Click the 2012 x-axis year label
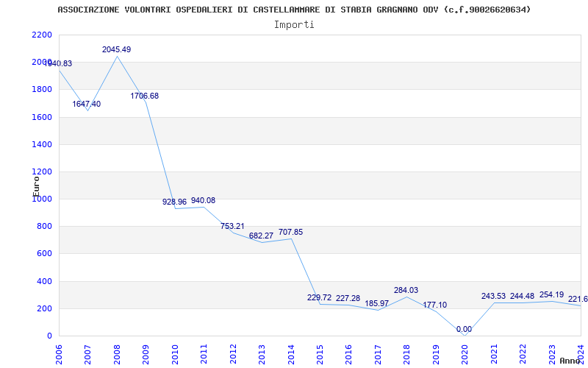This screenshot has height=368, width=588. pos(233,354)
